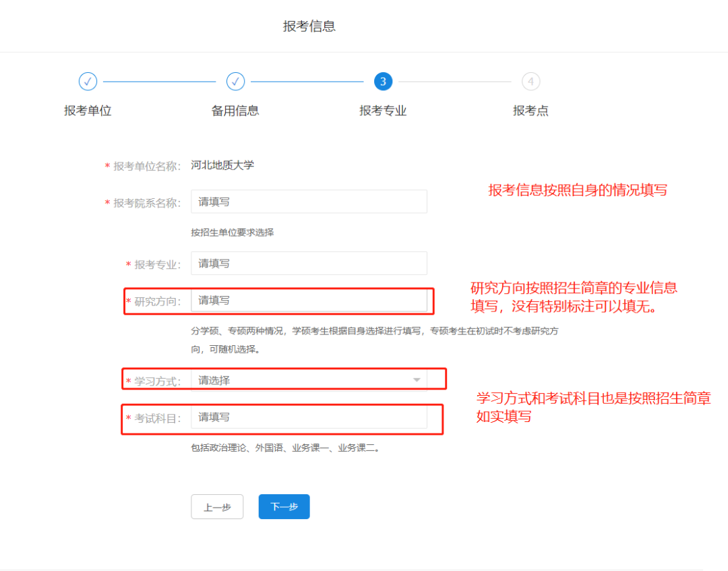Click the 河北地质大学 unit name text
The image size is (728, 571).
pos(222,165)
